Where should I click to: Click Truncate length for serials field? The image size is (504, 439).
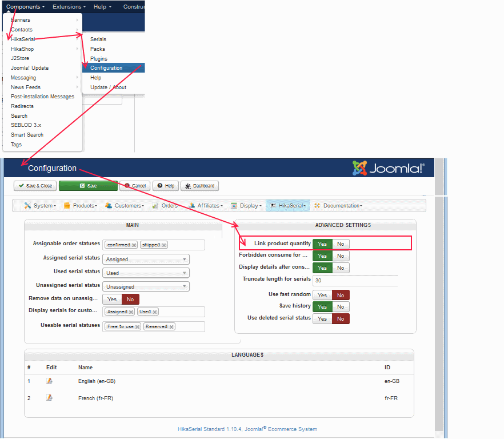click(355, 281)
